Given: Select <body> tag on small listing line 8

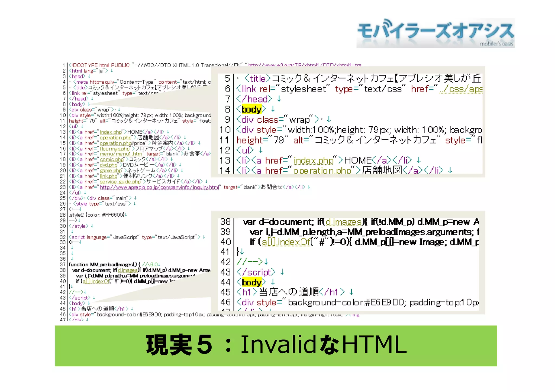Looking at the screenshot, I should click(77, 104).
